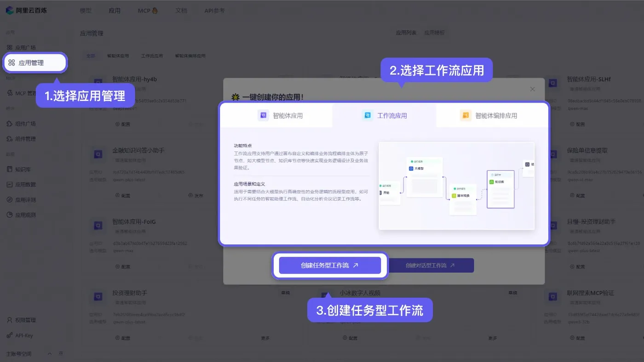
Task: Open the 小冰数字人视频 app card title
Action: point(360,293)
